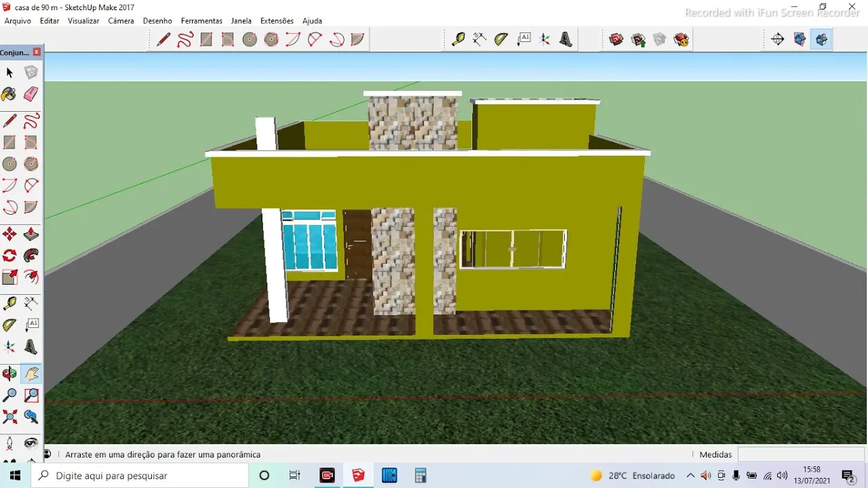Viewport: 868px width, 488px height.
Task: Choose the Follow Me tool
Action: [31, 256]
